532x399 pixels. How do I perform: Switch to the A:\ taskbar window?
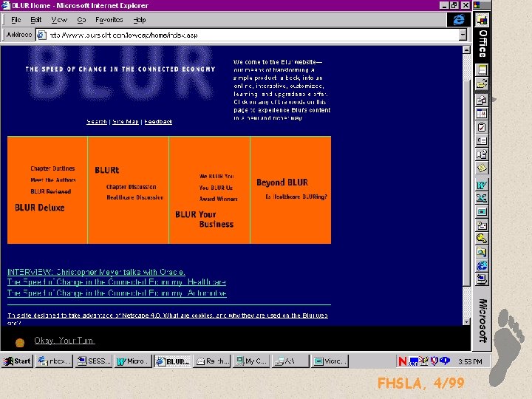pos(291,361)
